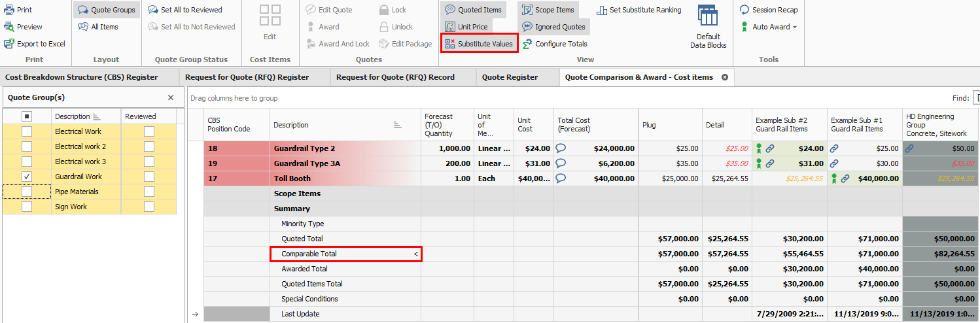Expand the Auto Award dropdown arrow
The width and height of the screenshot is (980, 323).
tap(795, 27)
